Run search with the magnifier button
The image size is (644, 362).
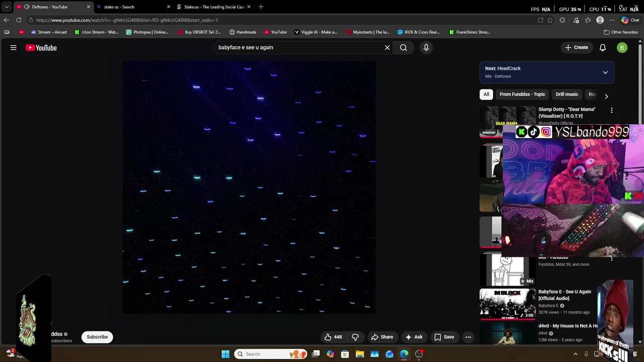[404, 48]
